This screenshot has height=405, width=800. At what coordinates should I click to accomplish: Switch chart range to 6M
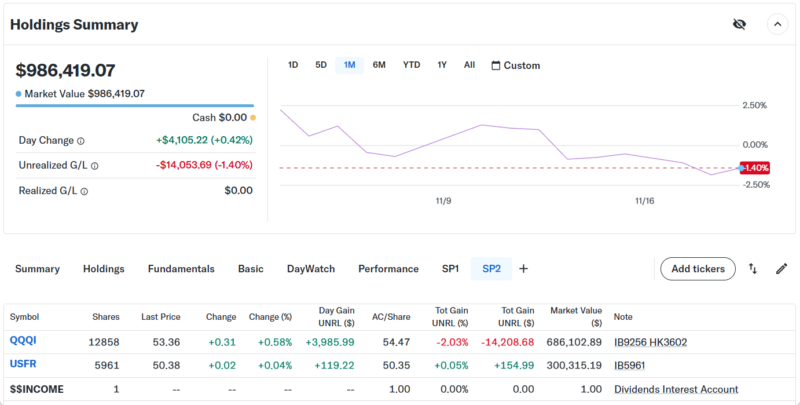click(x=379, y=65)
